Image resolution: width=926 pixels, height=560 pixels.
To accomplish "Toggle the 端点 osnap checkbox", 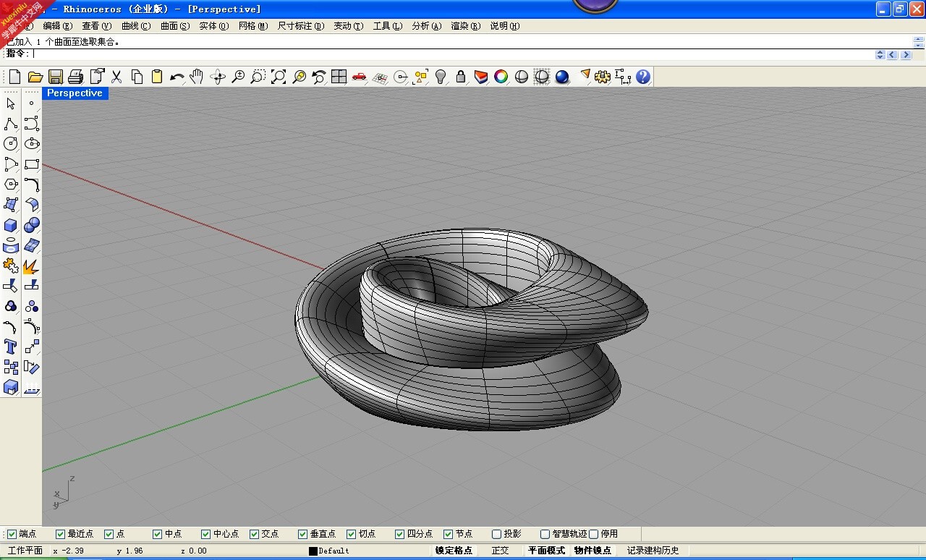I will tap(12, 534).
